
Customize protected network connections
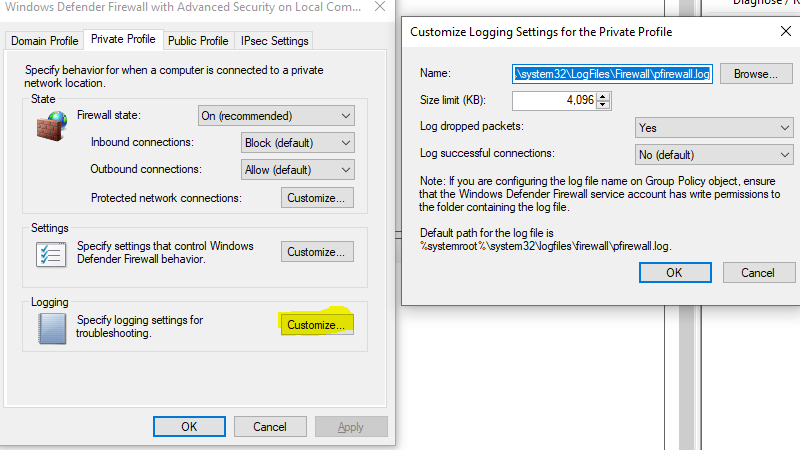pos(317,198)
